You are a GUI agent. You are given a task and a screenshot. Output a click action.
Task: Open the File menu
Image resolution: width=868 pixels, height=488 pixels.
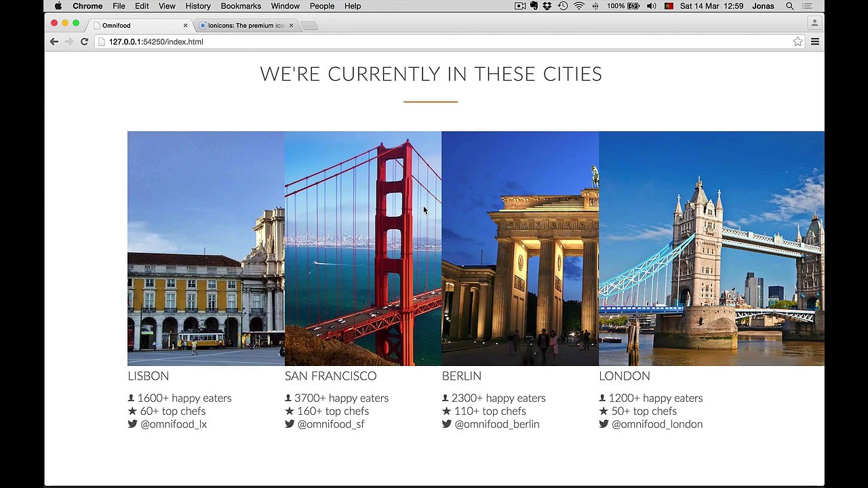point(119,6)
